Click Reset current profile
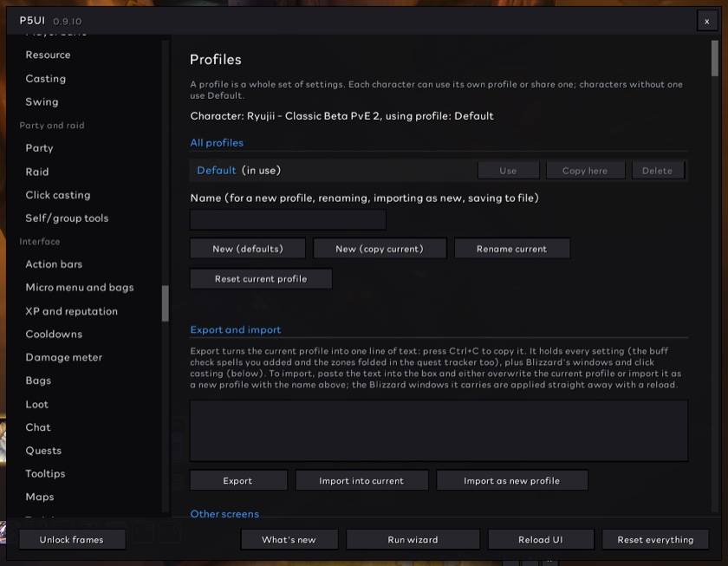728x566 pixels. point(261,278)
